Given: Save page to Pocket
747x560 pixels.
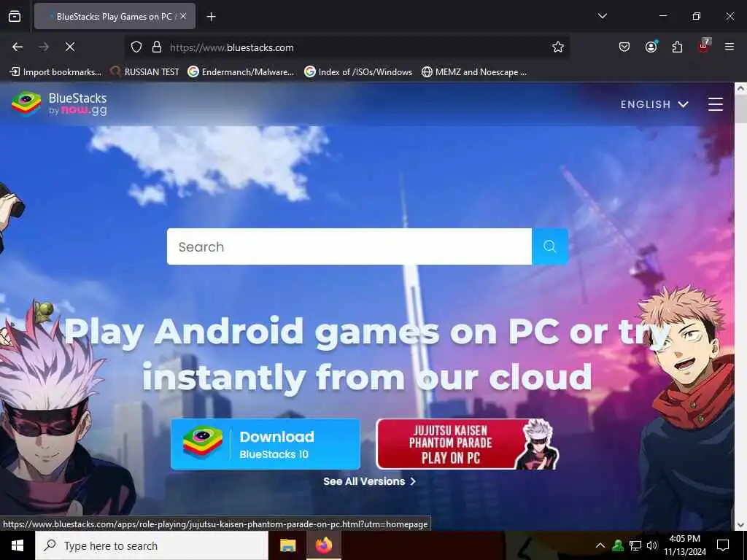Looking at the screenshot, I should (x=624, y=47).
